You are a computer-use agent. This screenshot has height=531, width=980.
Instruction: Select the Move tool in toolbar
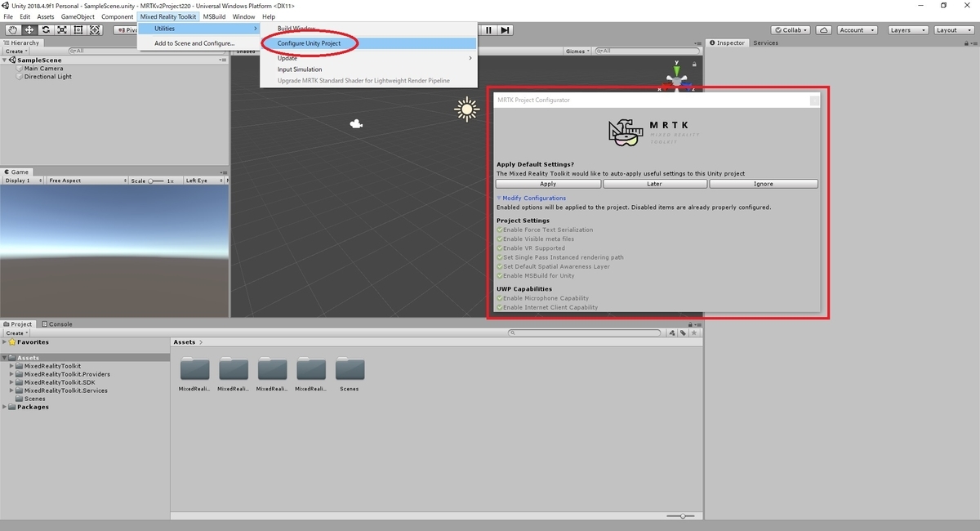click(x=29, y=30)
